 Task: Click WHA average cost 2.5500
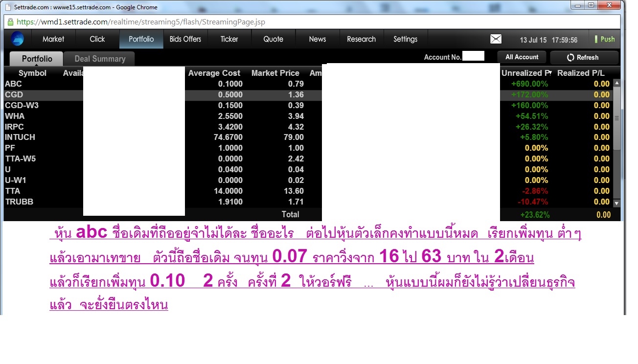click(230, 116)
